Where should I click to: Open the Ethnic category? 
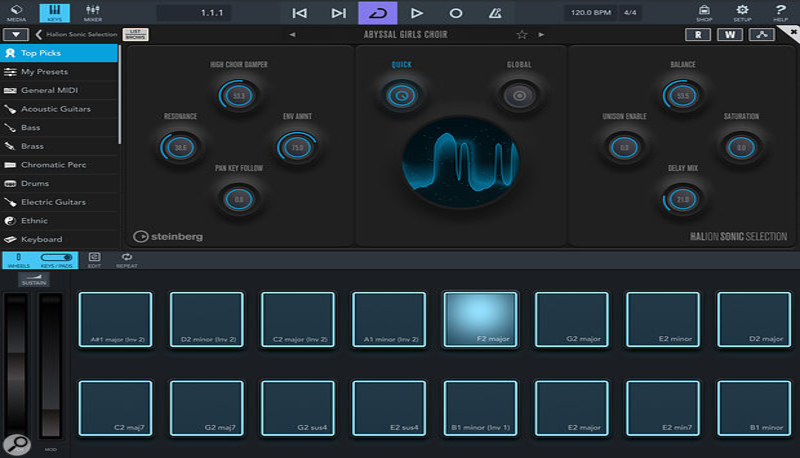point(59,221)
